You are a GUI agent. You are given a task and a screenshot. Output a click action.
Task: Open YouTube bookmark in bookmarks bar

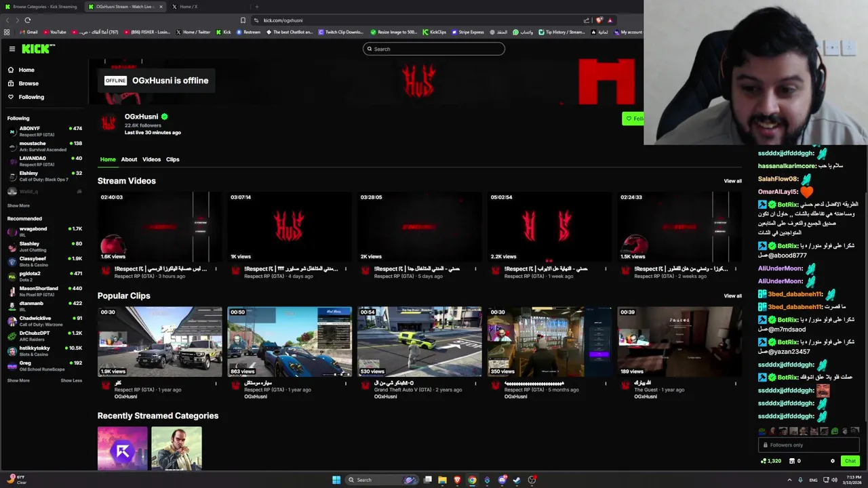[55, 32]
